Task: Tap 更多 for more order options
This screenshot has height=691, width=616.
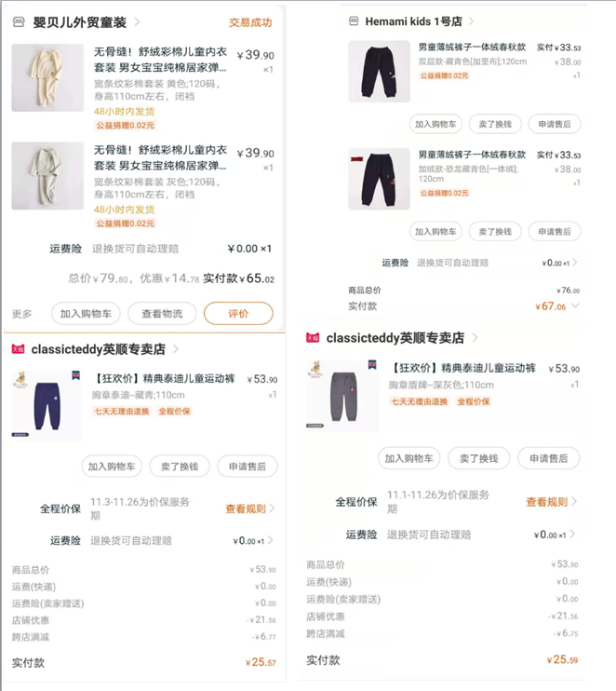Action: 22,314
